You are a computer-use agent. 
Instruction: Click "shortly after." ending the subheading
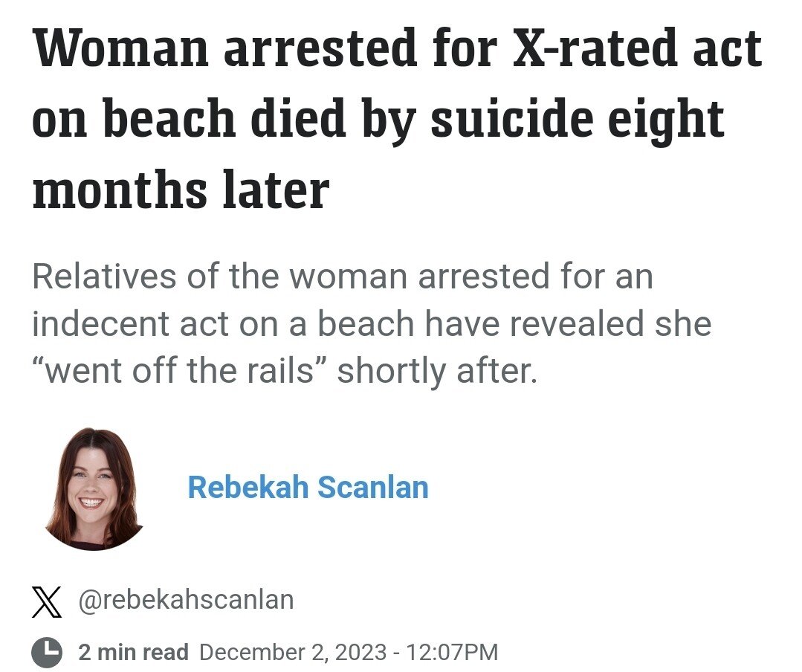[x=437, y=370]
